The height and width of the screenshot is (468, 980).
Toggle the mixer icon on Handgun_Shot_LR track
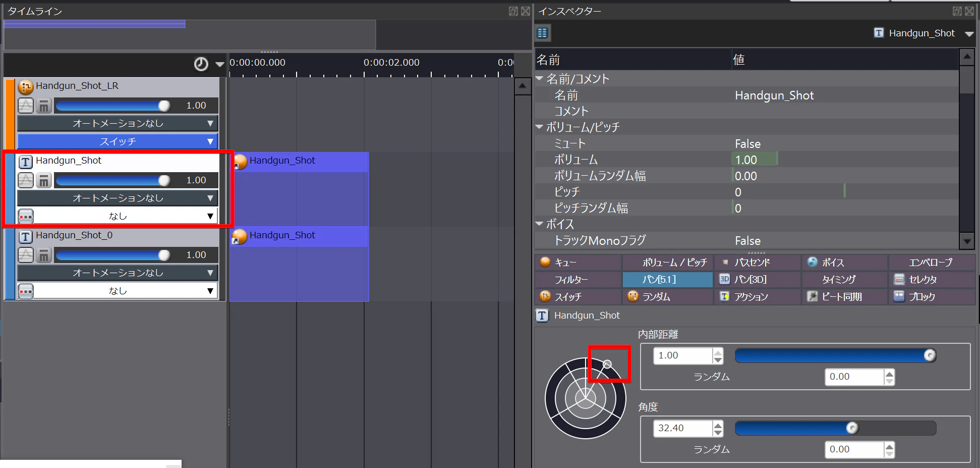[x=44, y=106]
